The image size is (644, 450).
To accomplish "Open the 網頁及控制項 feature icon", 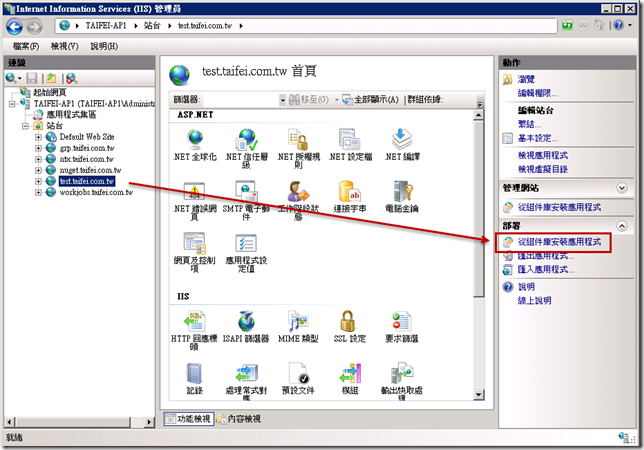I will 195,252.
